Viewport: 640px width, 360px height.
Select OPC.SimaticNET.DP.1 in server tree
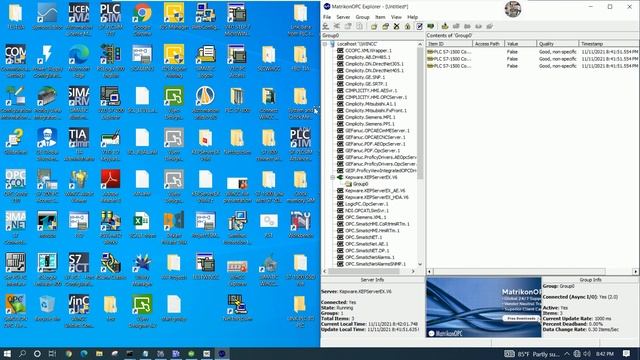pos(367,251)
